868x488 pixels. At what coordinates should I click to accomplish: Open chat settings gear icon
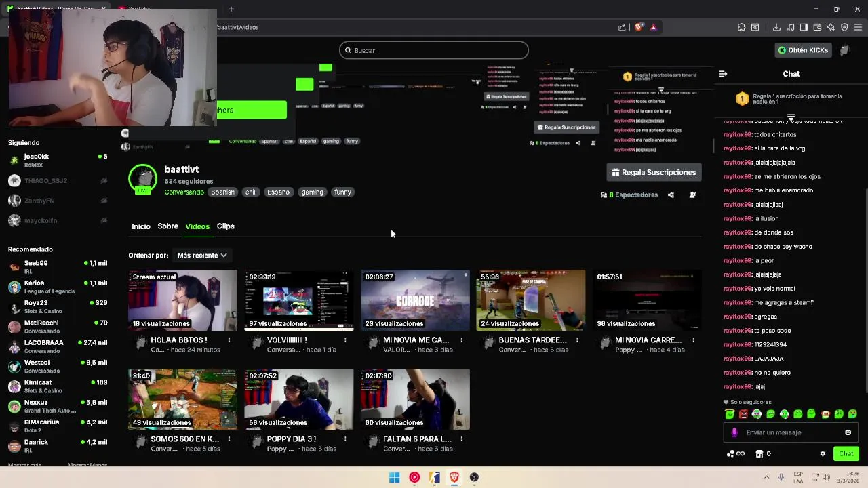(823, 454)
